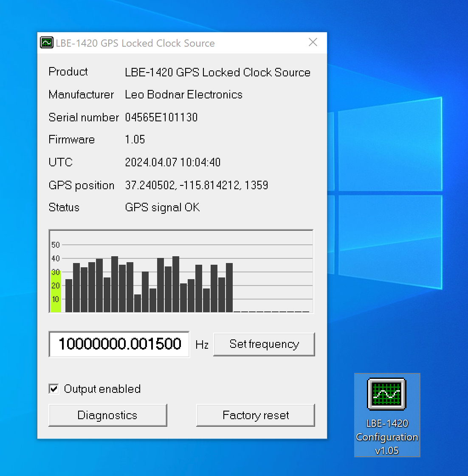Click the 20 gridline label on the signal chart

pyautogui.click(x=56, y=286)
